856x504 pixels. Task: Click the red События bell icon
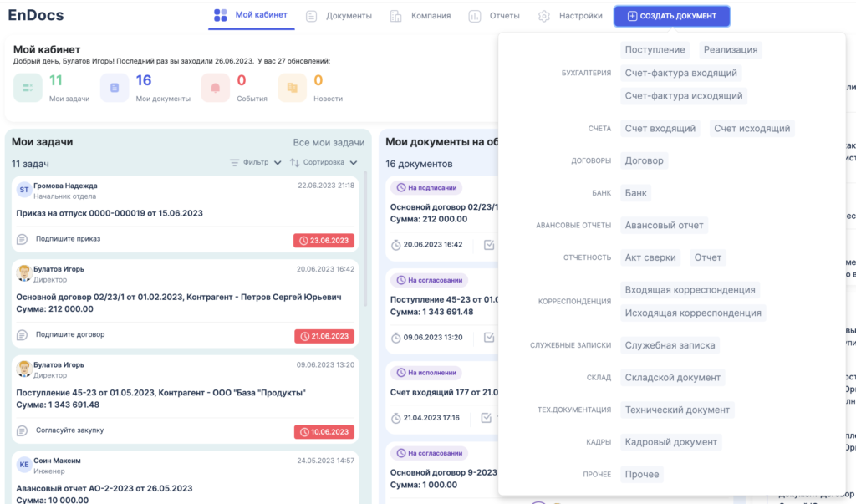[215, 88]
